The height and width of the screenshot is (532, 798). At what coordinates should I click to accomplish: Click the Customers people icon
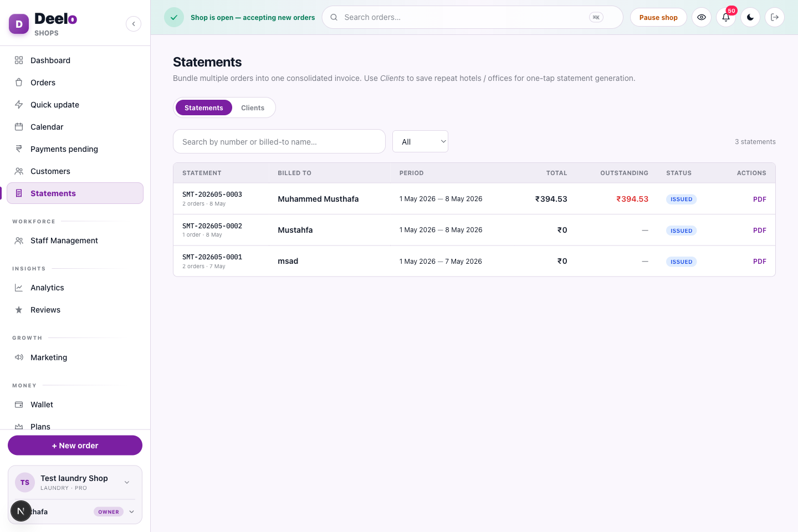pyautogui.click(x=19, y=171)
